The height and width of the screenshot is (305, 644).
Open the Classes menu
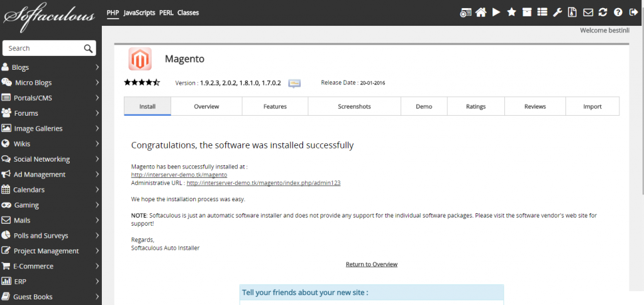(188, 13)
